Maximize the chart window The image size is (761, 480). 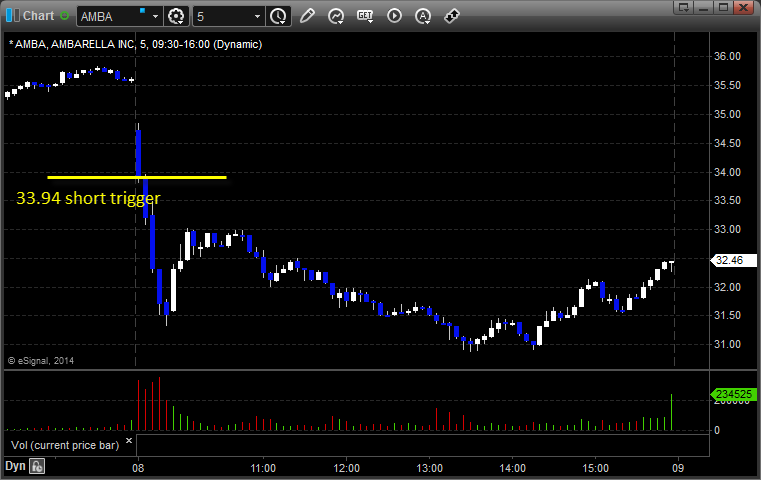point(723,7)
